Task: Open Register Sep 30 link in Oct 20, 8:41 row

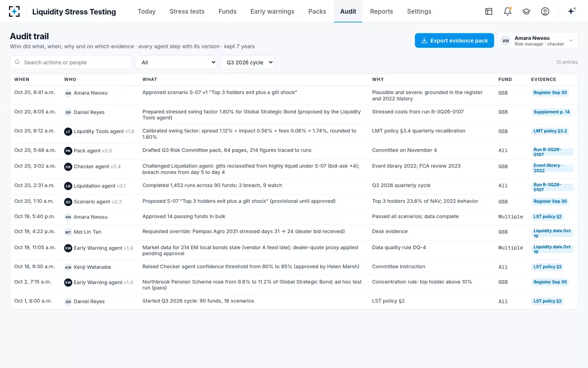Action: coord(550,93)
